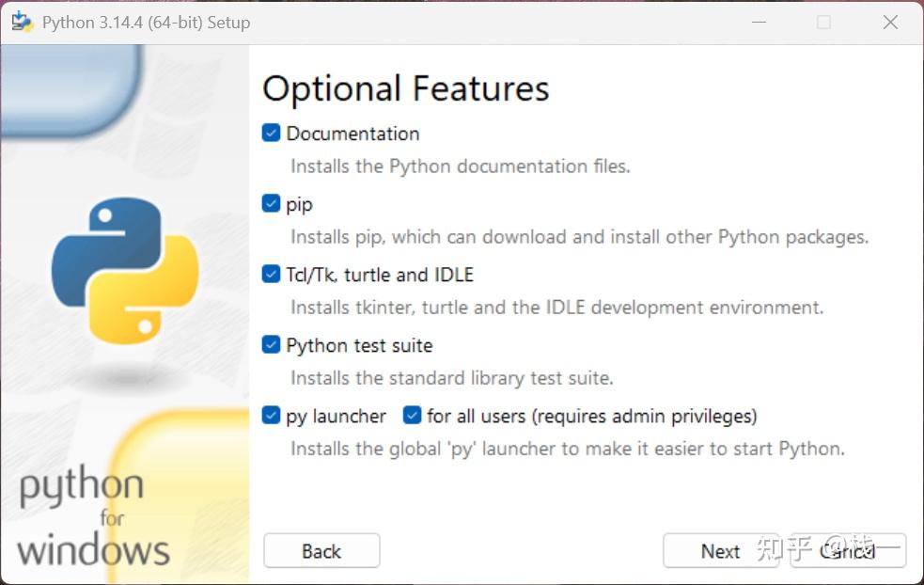
Task: Cancel the Python setup
Action: coord(848,551)
